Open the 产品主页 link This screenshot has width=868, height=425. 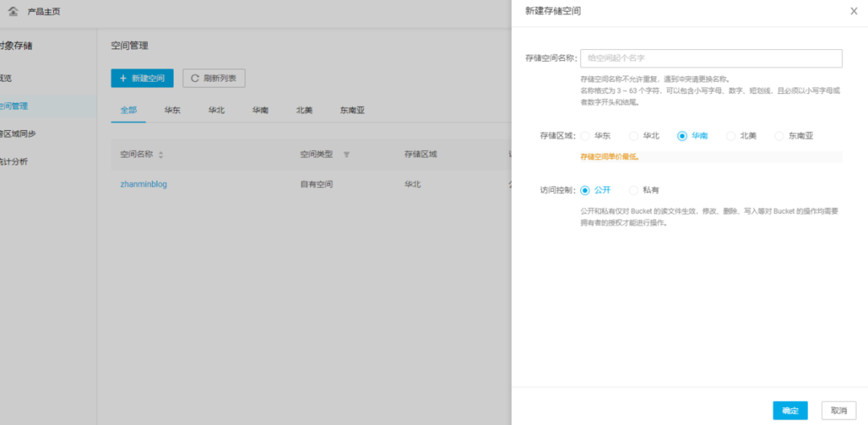tap(43, 11)
